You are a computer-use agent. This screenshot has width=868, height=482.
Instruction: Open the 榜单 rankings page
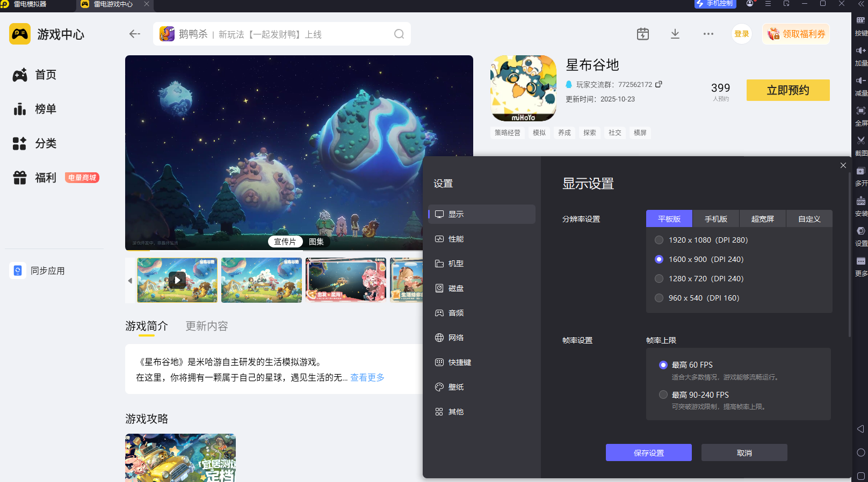pos(34,109)
